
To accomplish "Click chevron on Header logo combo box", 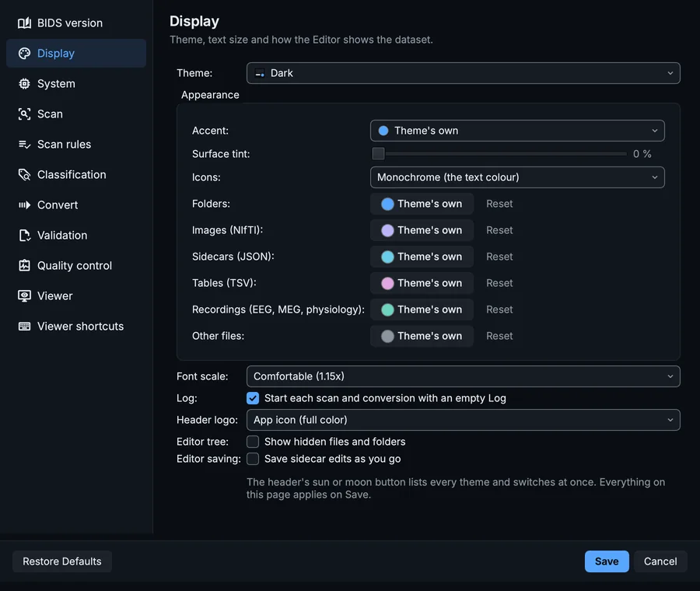I will 670,420.
